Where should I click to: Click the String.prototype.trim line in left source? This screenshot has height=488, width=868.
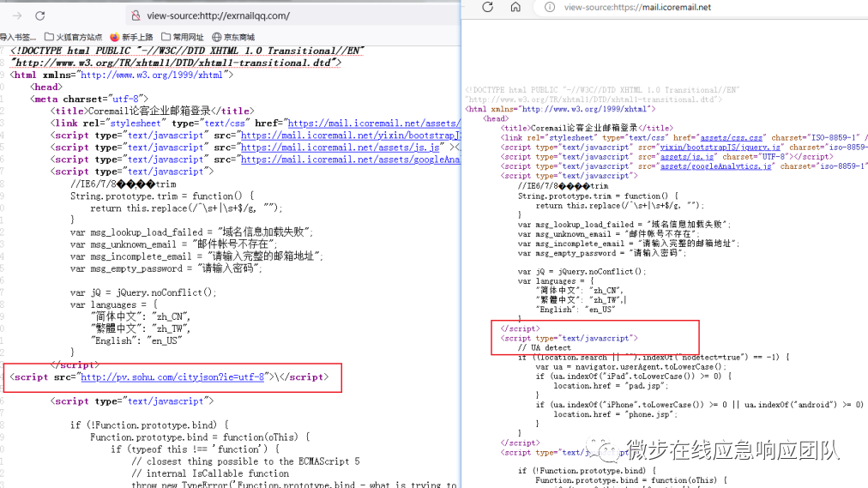point(162,196)
